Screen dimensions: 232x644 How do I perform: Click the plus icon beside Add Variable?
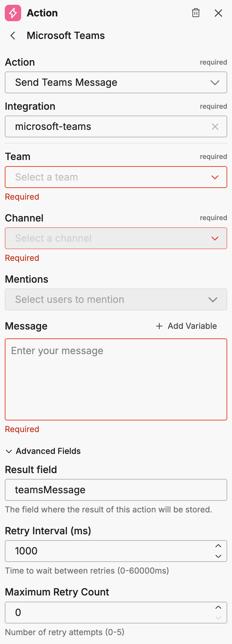click(x=159, y=326)
